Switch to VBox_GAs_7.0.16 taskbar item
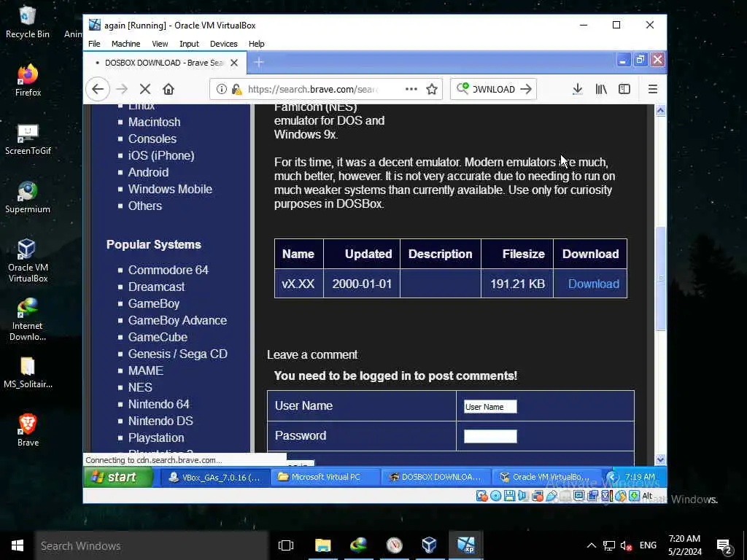 (x=214, y=477)
